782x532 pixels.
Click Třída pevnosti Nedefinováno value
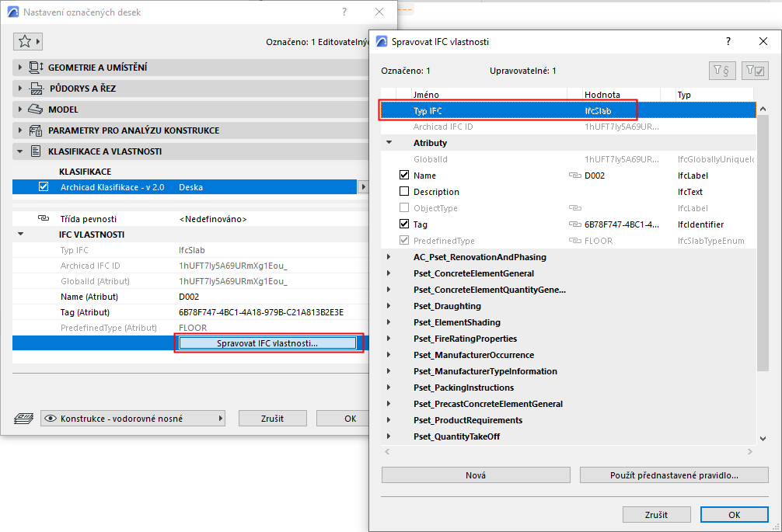213,219
